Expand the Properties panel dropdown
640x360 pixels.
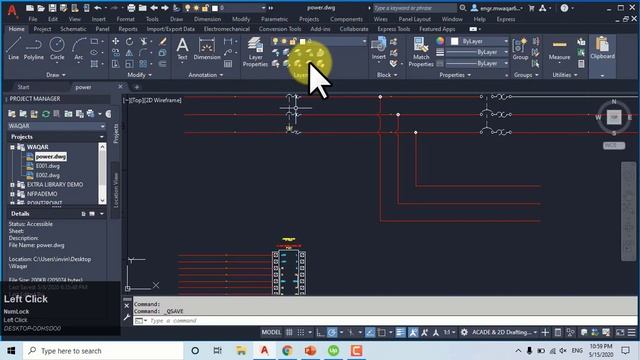click(455, 75)
